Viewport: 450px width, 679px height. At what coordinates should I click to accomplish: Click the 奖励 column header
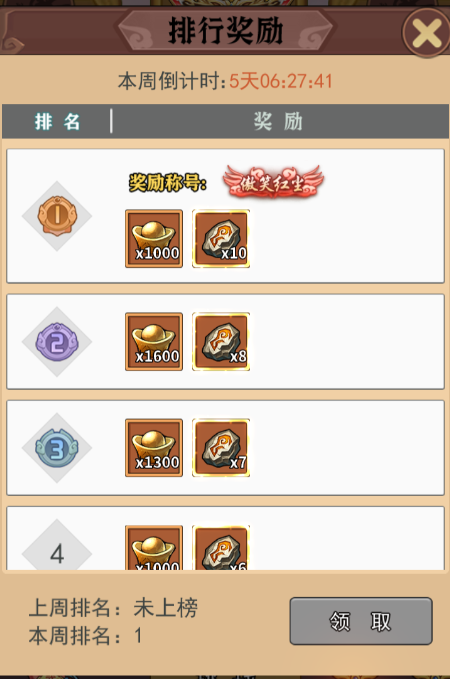[x=278, y=121]
